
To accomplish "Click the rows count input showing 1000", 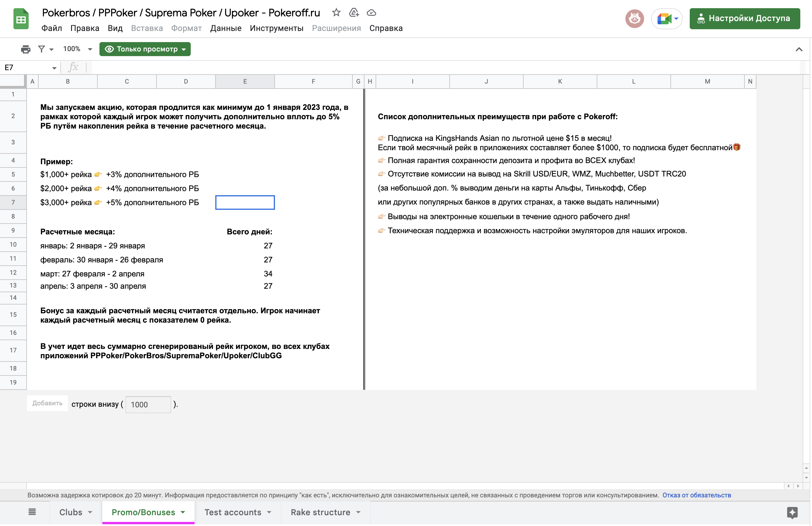I will point(148,404).
